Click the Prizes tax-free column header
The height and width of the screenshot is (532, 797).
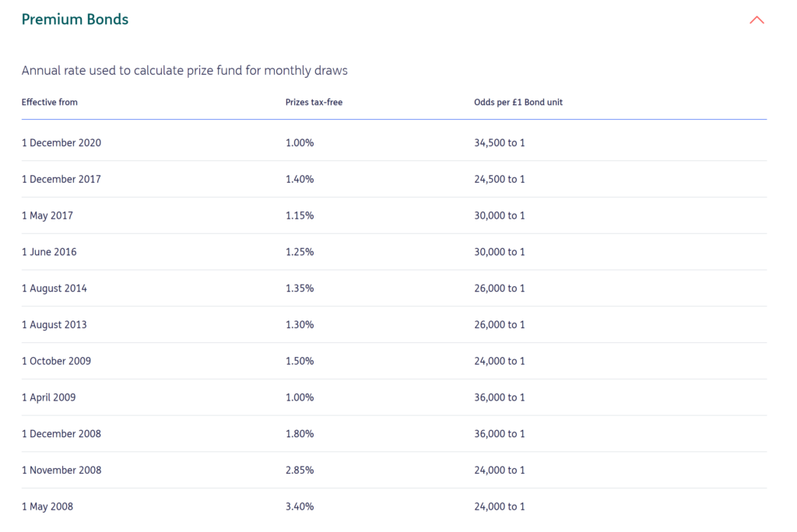pos(314,102)
